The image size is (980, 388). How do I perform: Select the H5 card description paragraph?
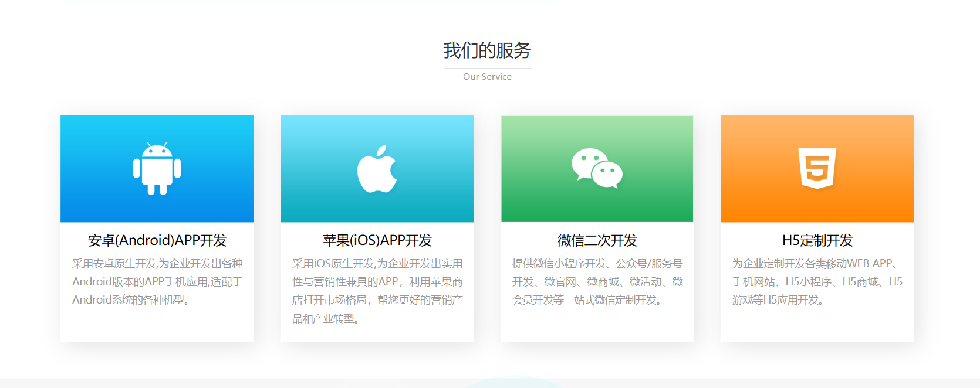pos(817,282)
